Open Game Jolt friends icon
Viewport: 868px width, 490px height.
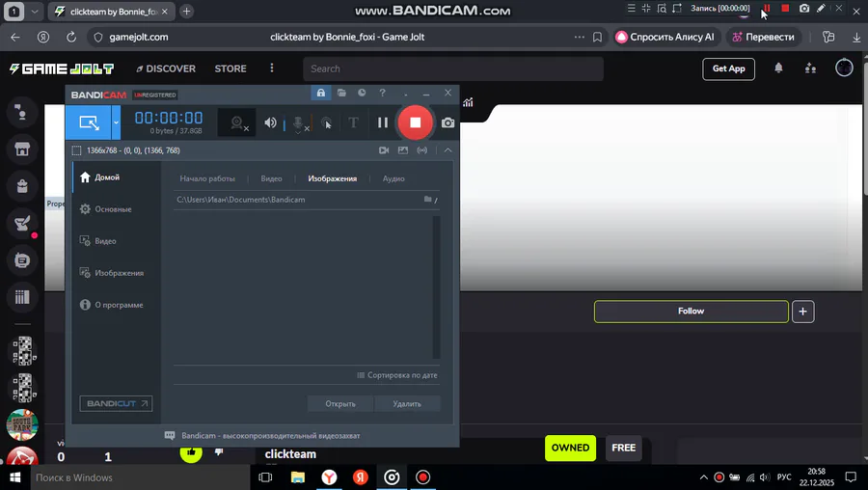coord(810,68)
